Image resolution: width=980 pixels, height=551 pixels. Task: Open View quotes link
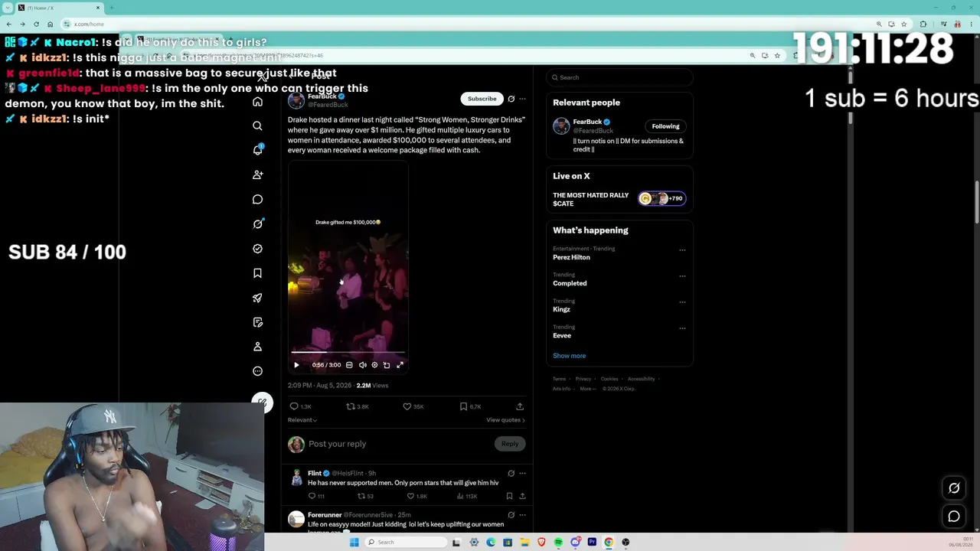click(x=505, y=420)
